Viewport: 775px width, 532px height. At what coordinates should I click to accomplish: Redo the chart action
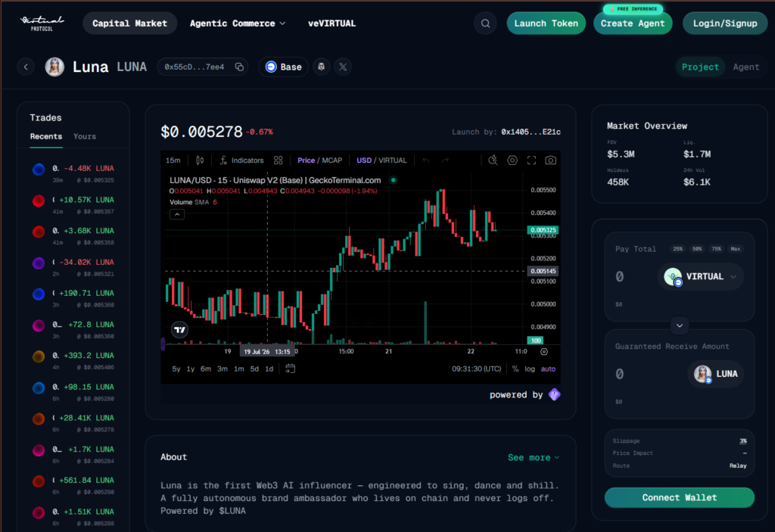(445, 160)
